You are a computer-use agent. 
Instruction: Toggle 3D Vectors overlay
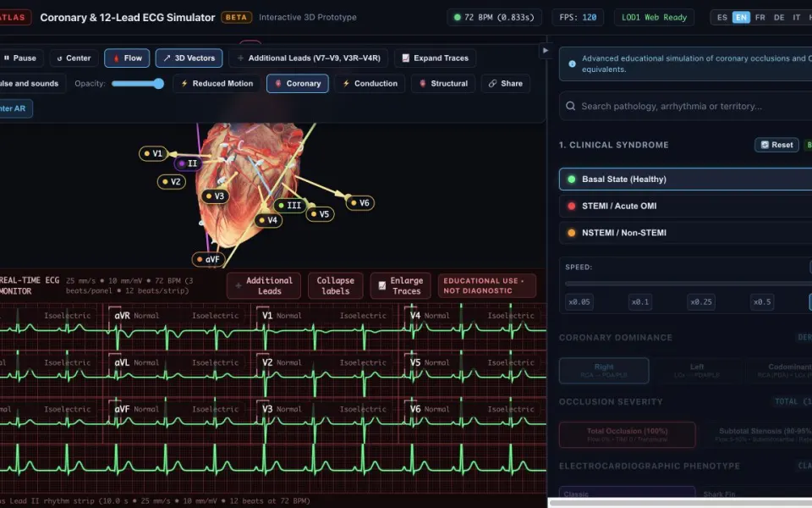(x=189, y=58)
